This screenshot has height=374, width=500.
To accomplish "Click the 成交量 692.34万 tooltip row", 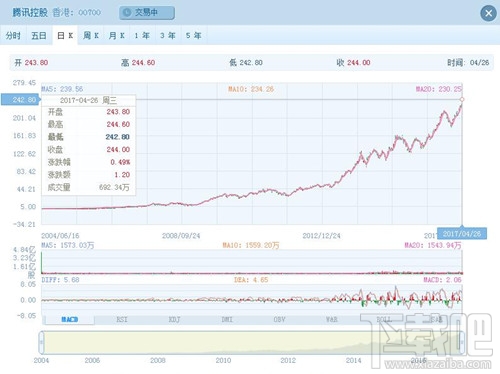I will 89,187.
